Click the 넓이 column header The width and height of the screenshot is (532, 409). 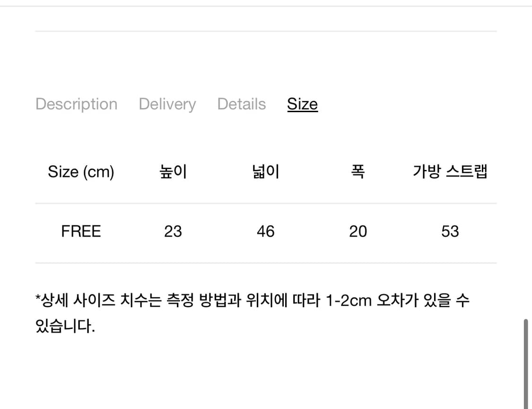pos(265,171)
